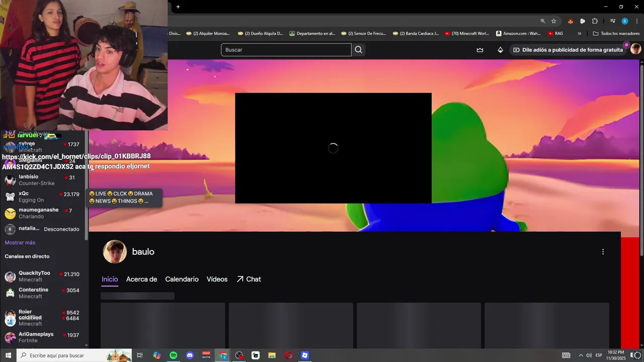Open File Explorer from the taskbar

(x=272, y=355)
